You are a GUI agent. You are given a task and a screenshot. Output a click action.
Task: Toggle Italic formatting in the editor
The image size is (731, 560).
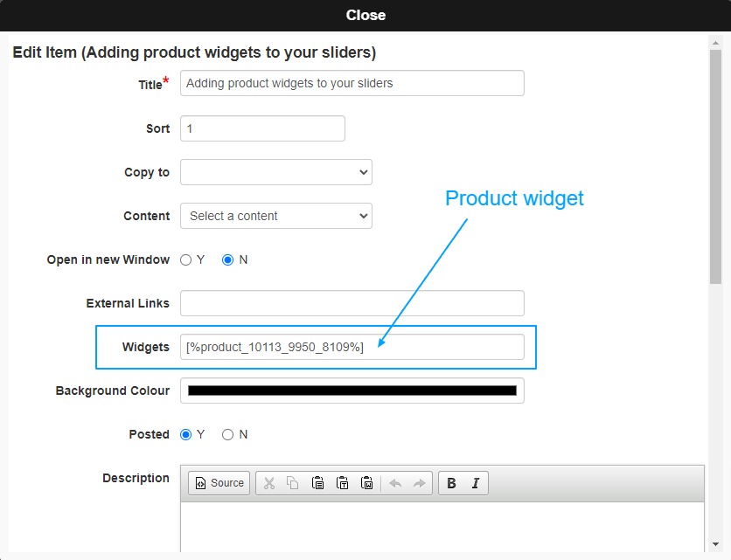pos(476,483)
